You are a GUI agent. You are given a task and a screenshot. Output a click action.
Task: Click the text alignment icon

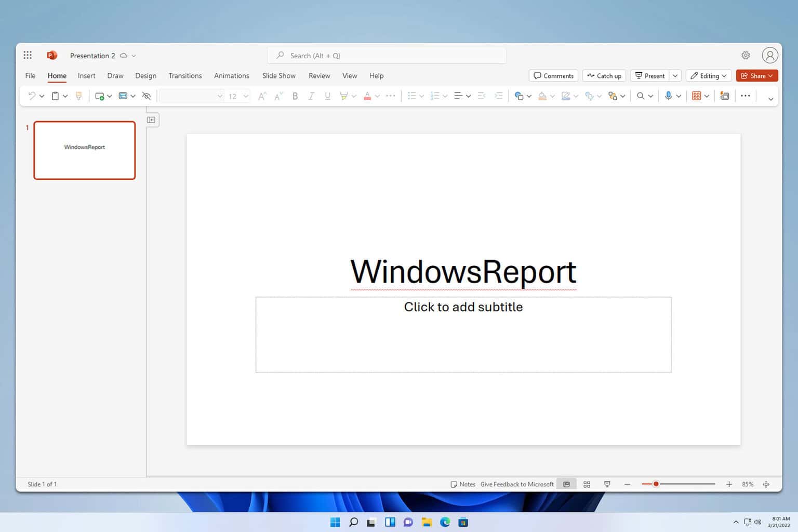click(x=458, y=96)
